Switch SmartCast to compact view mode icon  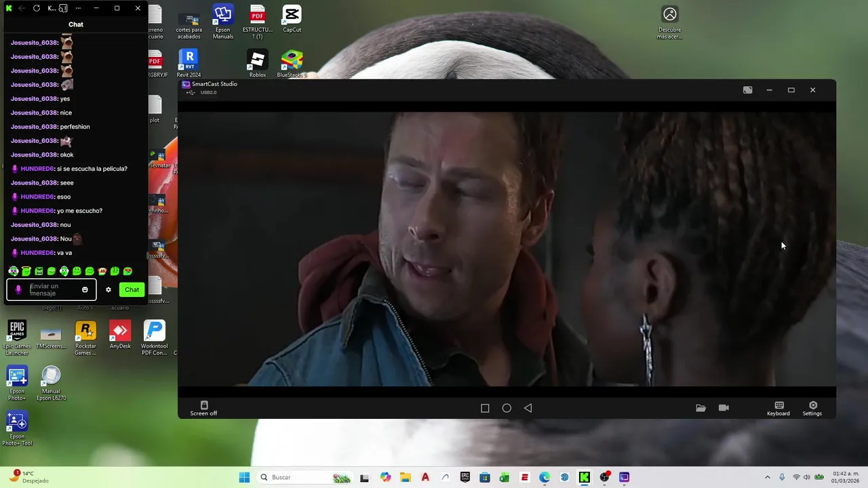pos(747,90)
